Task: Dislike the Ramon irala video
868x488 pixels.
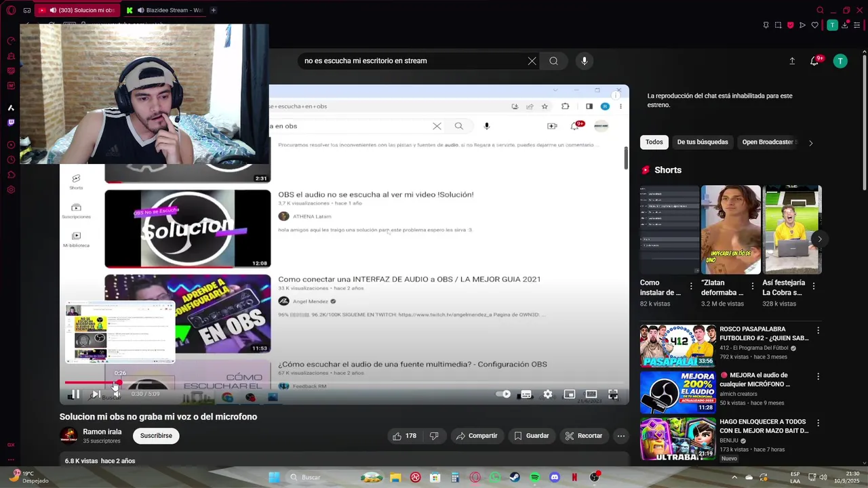Action: pos(434,436)
